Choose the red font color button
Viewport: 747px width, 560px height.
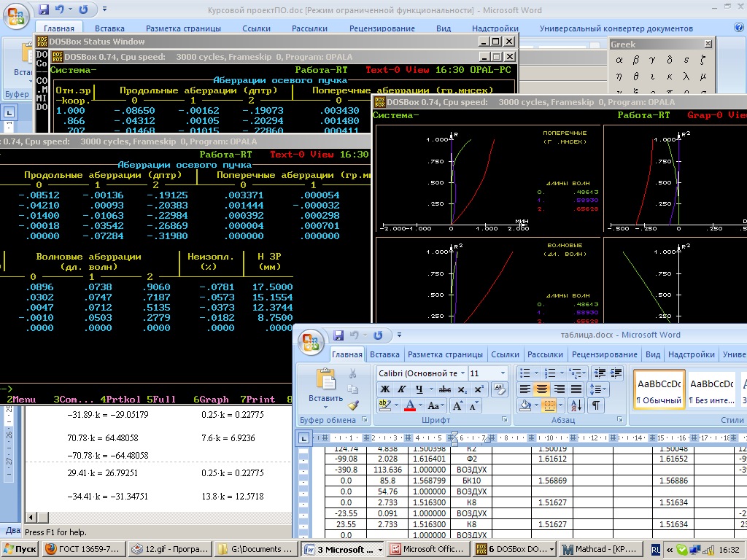(409, 405)
